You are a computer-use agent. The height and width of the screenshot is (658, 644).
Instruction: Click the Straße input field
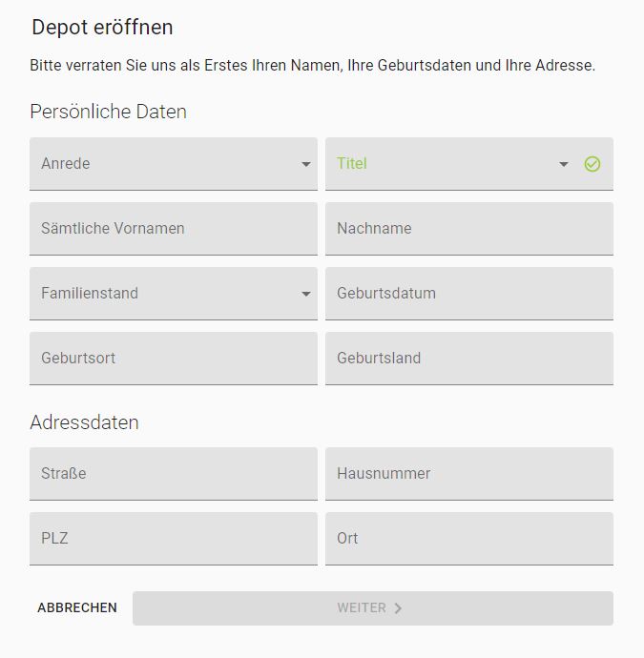pos(174,474)
